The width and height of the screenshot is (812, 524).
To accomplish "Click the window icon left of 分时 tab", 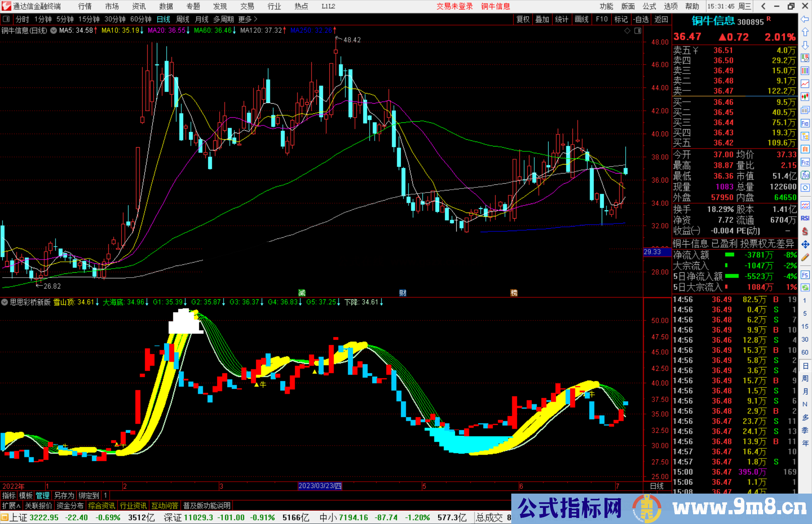I will [6, 19].
